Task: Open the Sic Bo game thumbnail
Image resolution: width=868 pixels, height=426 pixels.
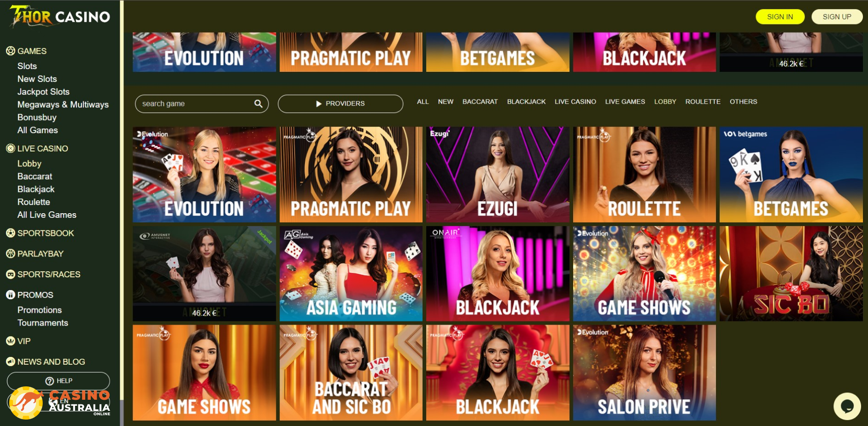Action: pyautogui.click(x=791, y=274)
